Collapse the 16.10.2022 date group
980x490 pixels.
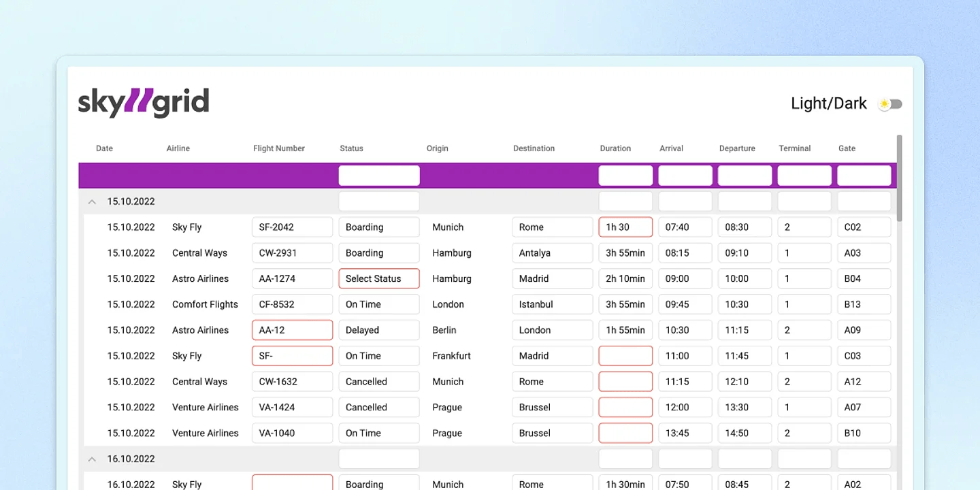click(x=91, y=459)
